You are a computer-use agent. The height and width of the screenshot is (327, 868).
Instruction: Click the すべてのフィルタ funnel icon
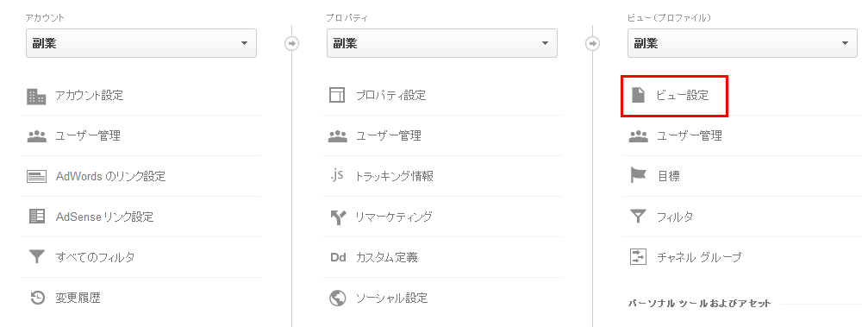[36, 257]
